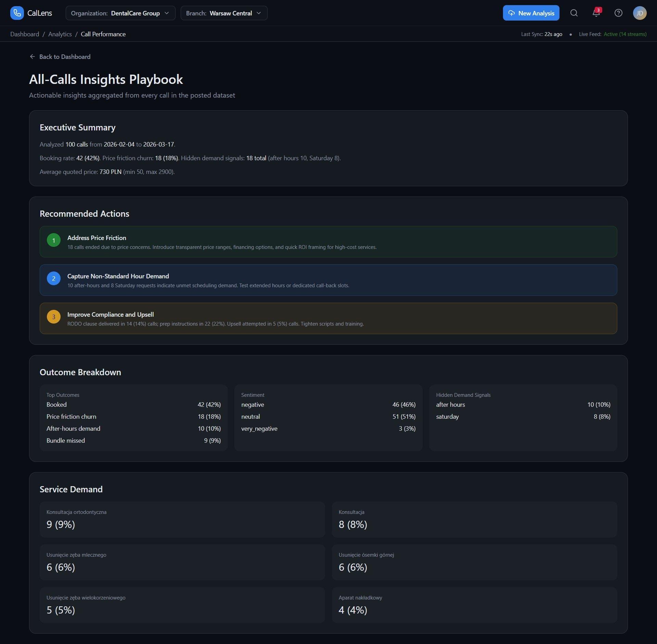Expand the Branch Warsaw Central dropdown
The image size is (657, 644).
click(224, 13)
